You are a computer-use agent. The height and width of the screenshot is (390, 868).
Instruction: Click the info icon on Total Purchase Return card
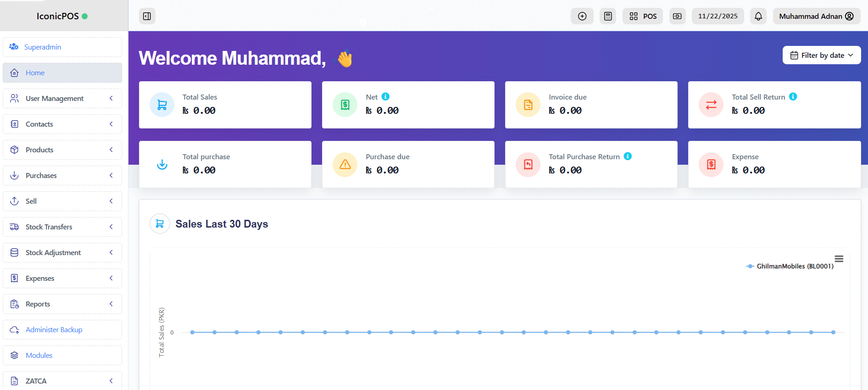pos(628,156)
